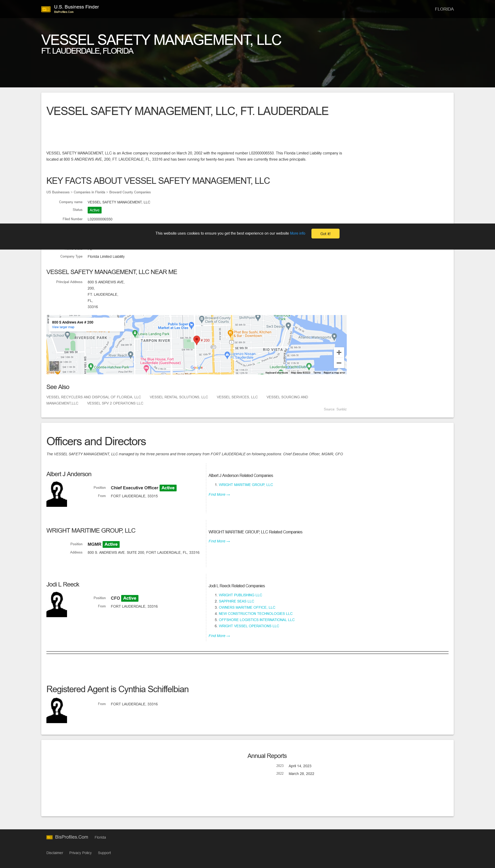Open OWNERS MARITIME OFFICE, LLC link
The height and width of the screenshot is (868, 495).
click(x=247, y=607)
